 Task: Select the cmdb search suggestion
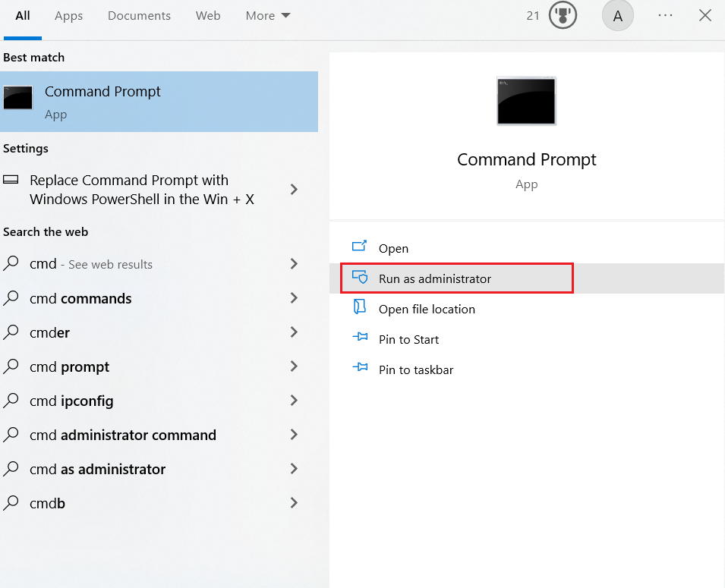[x=46, y=503]
